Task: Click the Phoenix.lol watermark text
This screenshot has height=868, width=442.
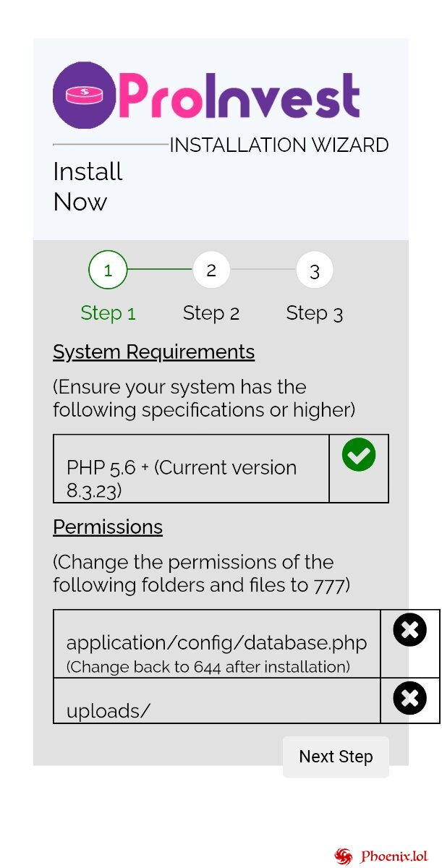Action: (394, 856)
